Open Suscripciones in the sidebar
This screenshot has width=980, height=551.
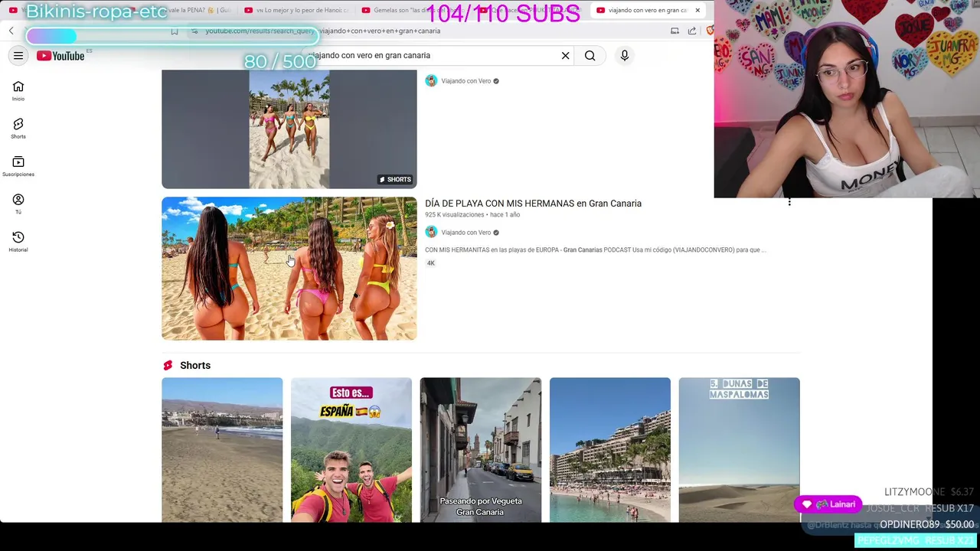click(18, 166)
